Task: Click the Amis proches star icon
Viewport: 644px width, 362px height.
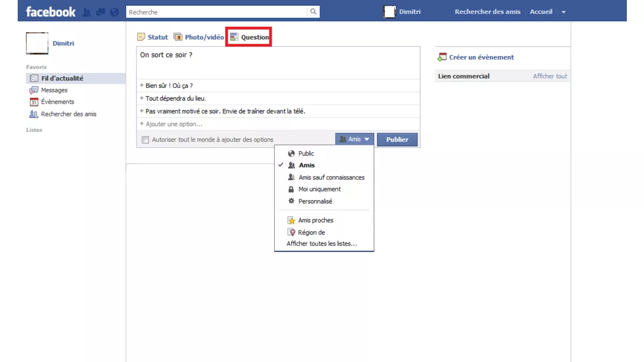Action: (291, 220)
